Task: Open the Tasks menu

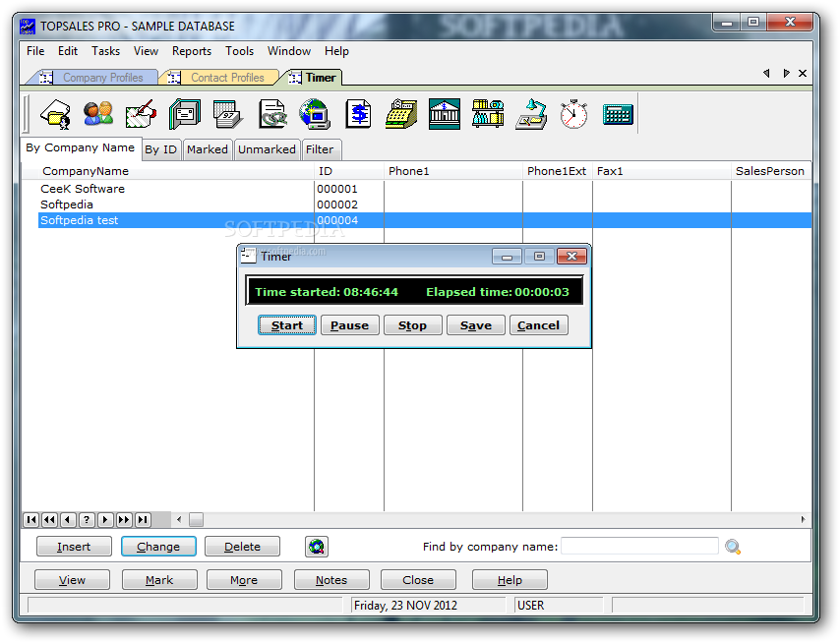Action: [x=105, y=51]
